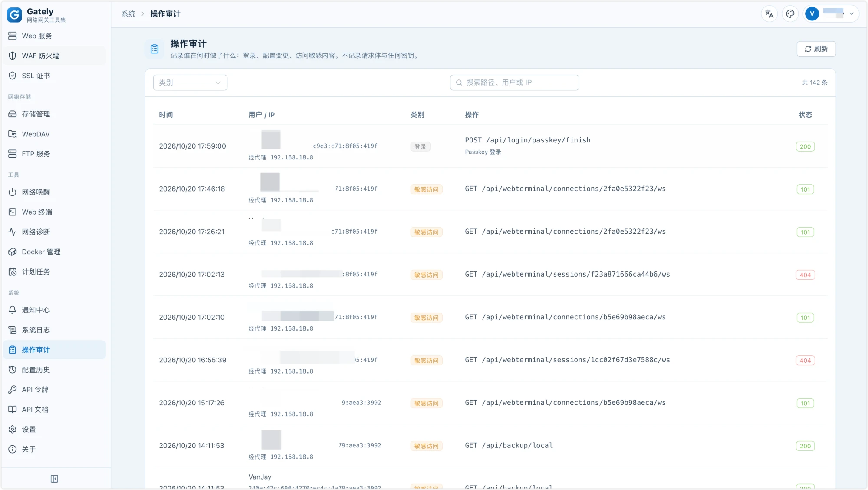
Task: Click the 配置历史 history icon
Action: coord(13,370)
